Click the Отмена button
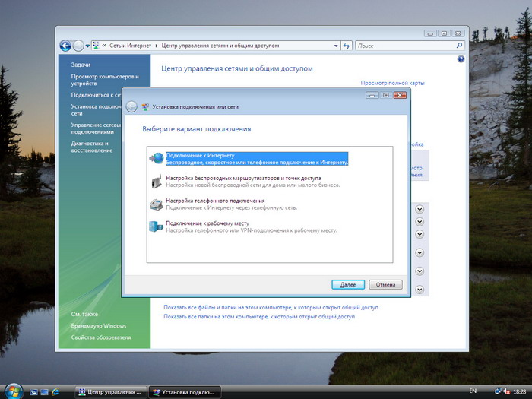This screenshot has height=399, width=532. [x=386, y=285]
